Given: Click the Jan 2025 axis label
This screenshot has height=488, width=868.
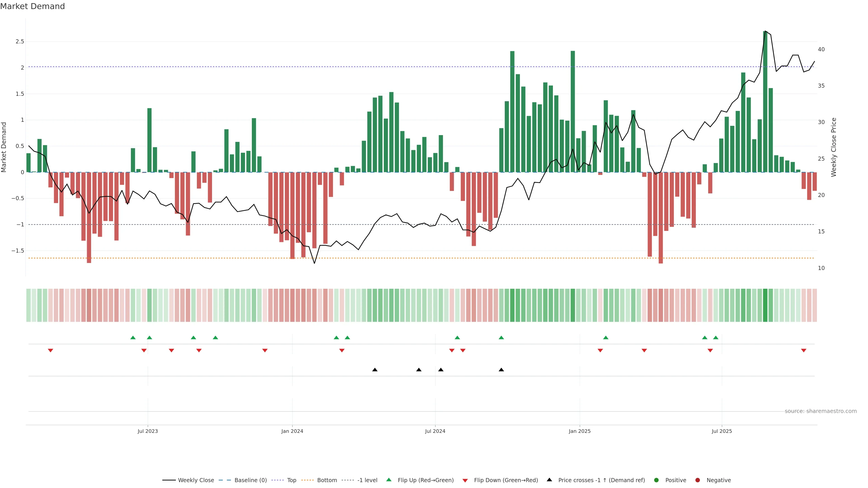Looking at the screenshot, I should click(580, 431).
